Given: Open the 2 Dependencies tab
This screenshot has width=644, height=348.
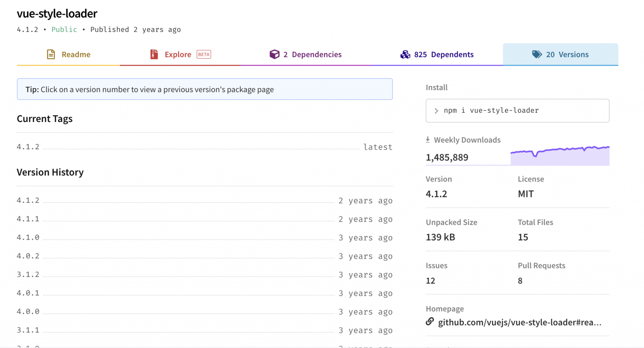Looking at the screenshot, I should click(310, 54).
